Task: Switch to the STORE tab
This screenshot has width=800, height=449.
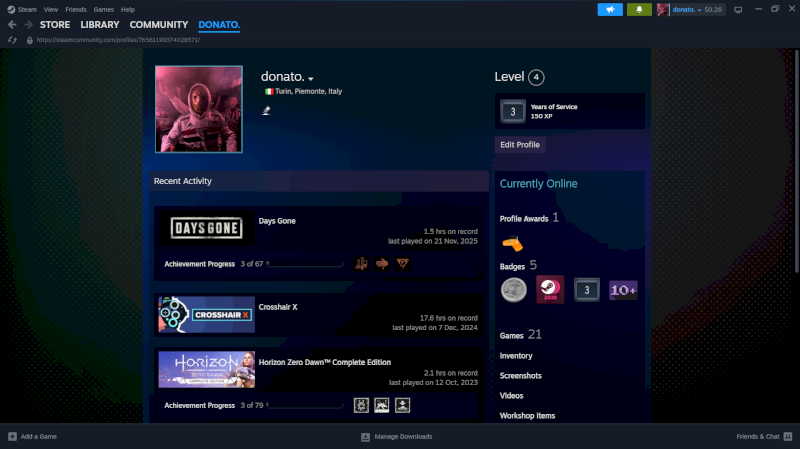Action: pyautogui.click(x=55, y=24)
